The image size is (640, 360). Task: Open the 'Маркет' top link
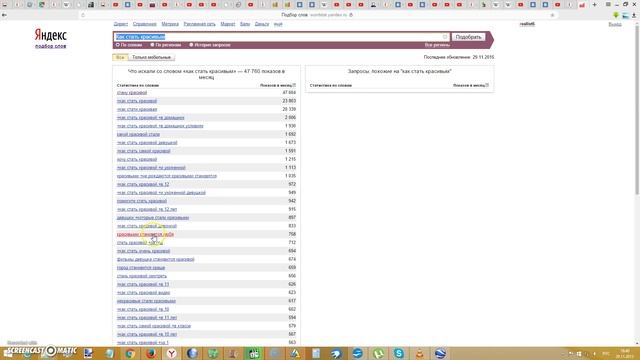228,24
